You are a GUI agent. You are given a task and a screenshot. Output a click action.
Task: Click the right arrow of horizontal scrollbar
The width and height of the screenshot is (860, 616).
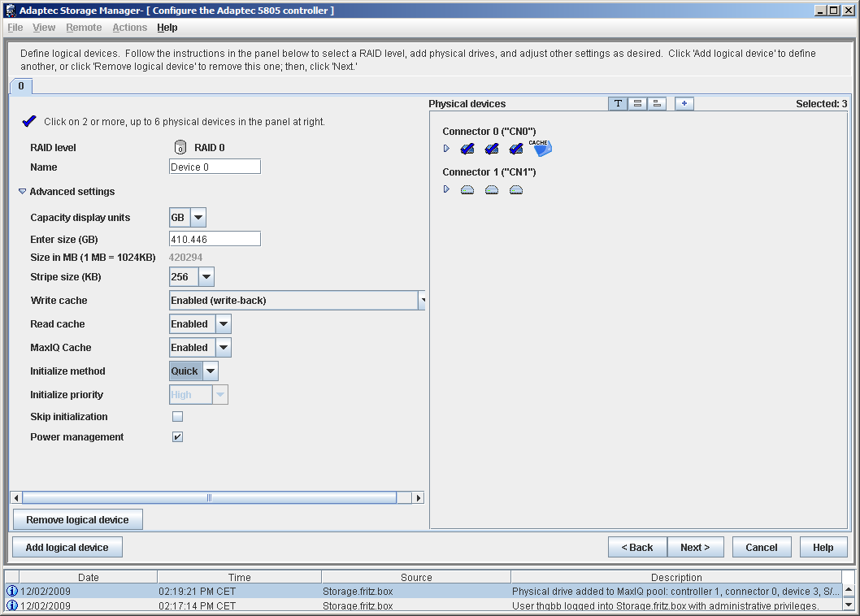[419, 498]
